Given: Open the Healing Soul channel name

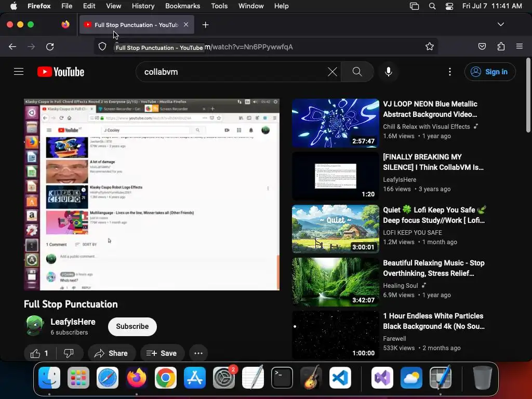Looking at the screenshot, I should pyautogui.click(x=401, y=285).
